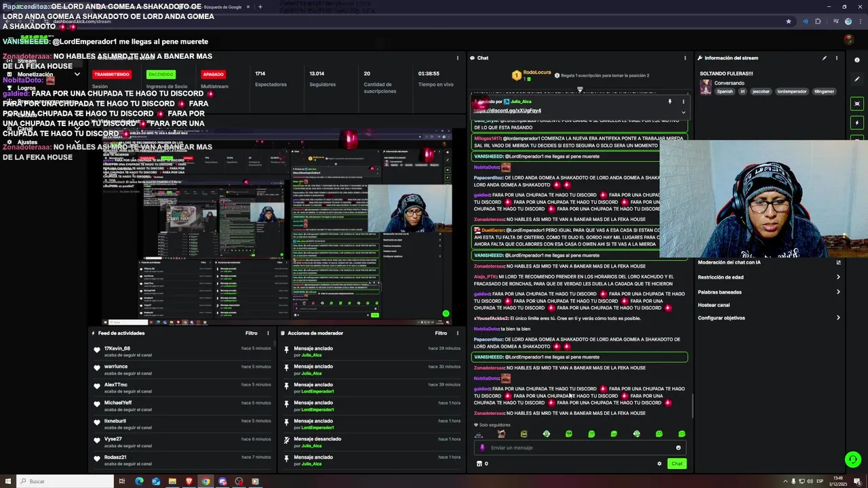Open File Explorer from the taskbar
Image resolution: width=868 pixels, height=488 pixels.
[x=172, y=481]
